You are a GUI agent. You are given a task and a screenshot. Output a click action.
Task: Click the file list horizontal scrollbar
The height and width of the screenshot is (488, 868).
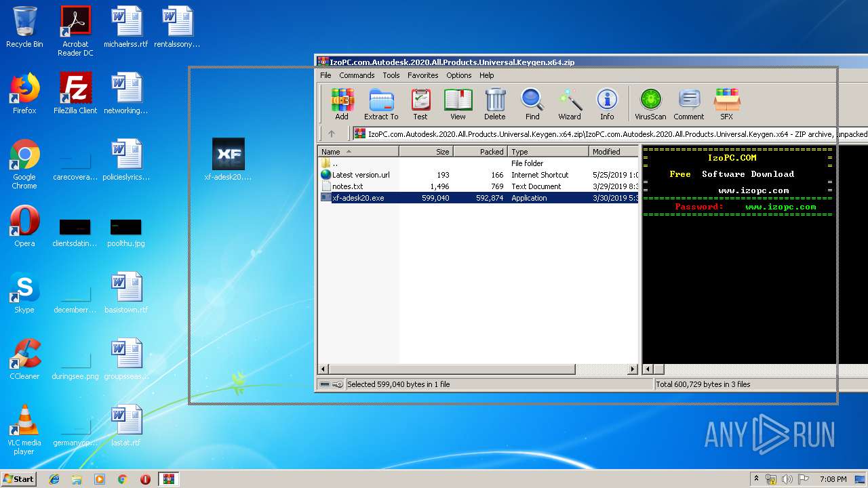pyautogui.click(x=452, y=369)
